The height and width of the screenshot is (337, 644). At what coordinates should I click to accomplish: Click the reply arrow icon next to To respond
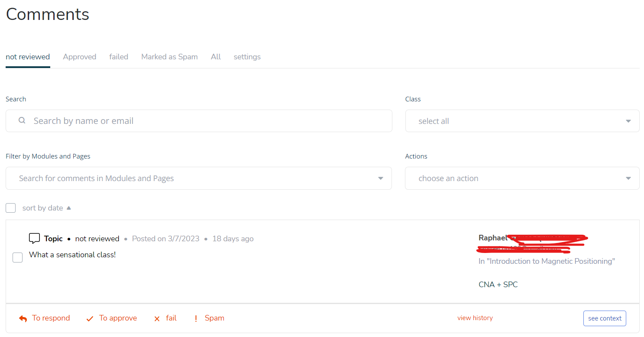pyautogui.click(x=23, y=318)
